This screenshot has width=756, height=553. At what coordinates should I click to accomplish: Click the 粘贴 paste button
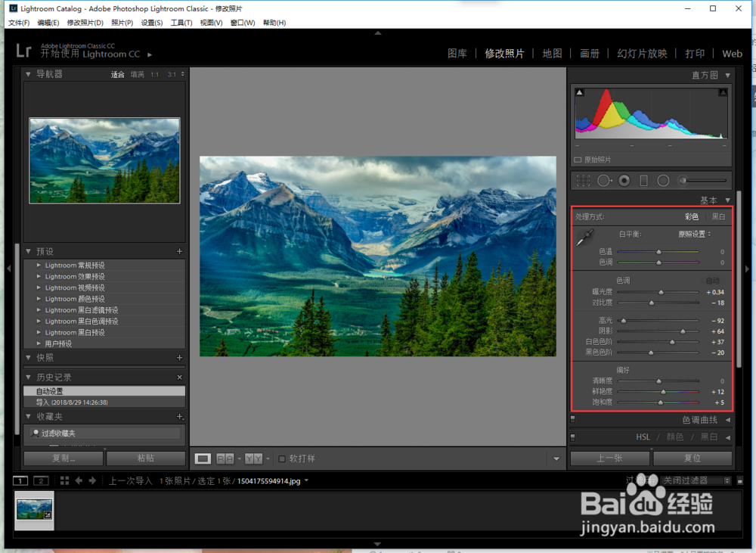[146, 458]
